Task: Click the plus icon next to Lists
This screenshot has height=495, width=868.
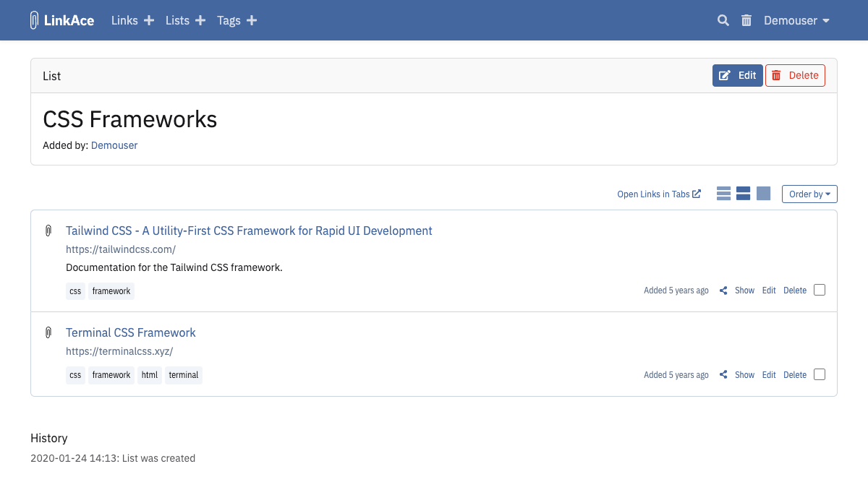Action: click(200, 21)
